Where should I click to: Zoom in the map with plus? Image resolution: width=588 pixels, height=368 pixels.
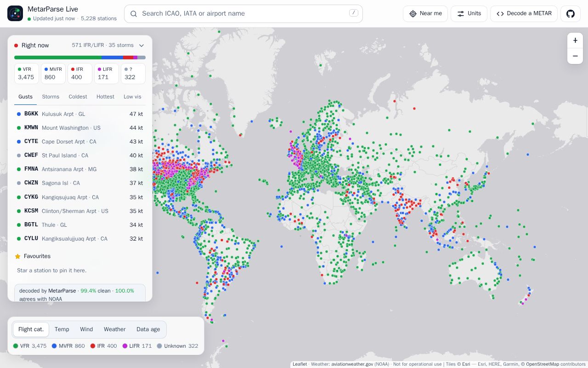click(x=575, y=40)
